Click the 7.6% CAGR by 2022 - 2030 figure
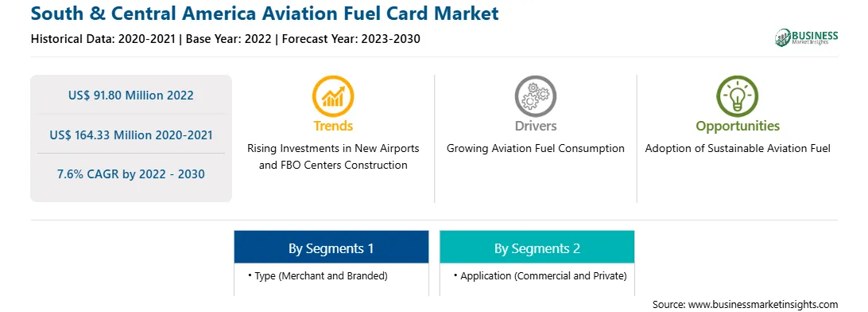868x312 pixels. coord(131,174)
